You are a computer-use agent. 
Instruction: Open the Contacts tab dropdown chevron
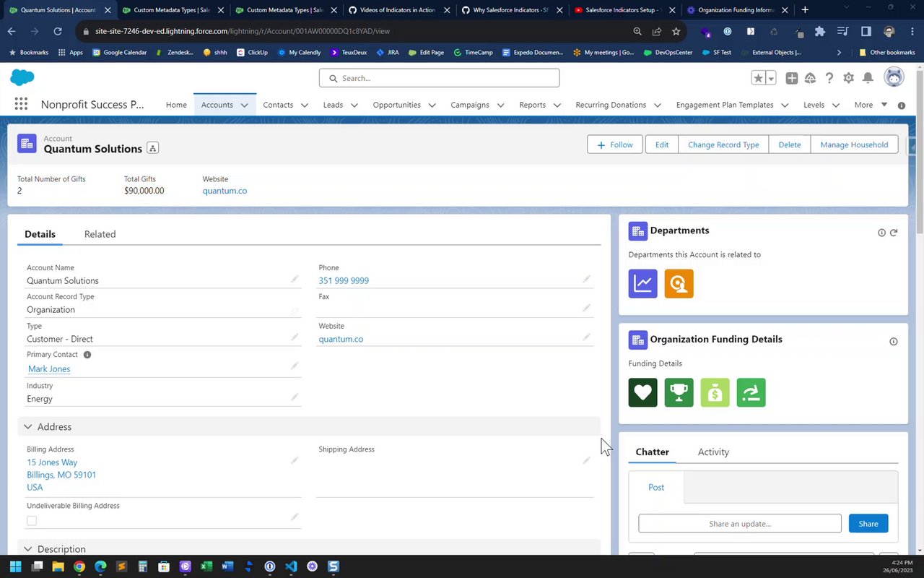click(x=305, y=105)
